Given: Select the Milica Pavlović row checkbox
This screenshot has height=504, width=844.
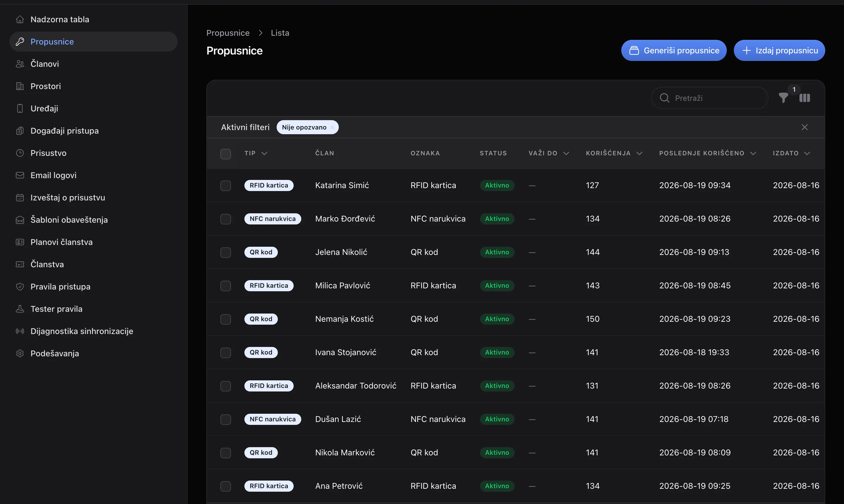Looking at the screenshot, I should click(x=226, y=286).
